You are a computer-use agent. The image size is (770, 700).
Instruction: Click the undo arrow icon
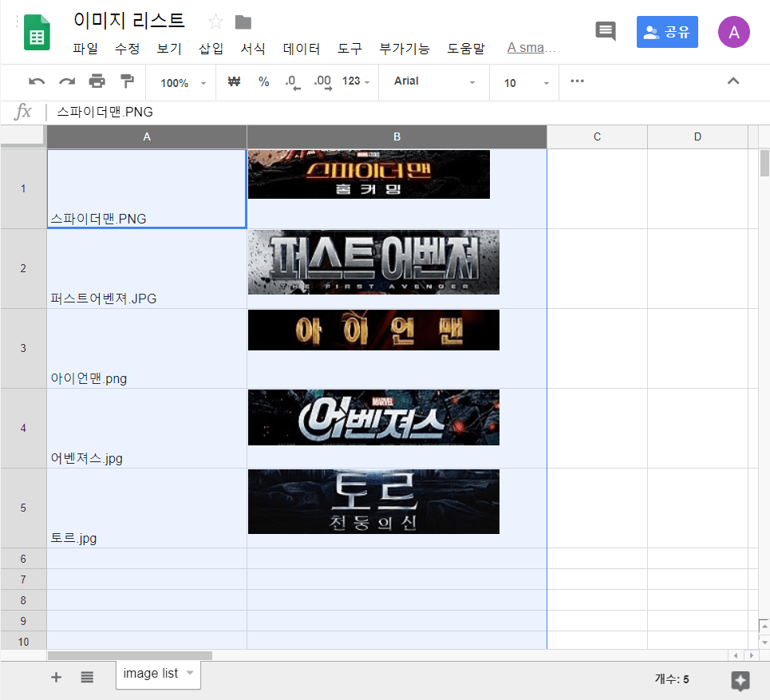[x=37, y=81]
